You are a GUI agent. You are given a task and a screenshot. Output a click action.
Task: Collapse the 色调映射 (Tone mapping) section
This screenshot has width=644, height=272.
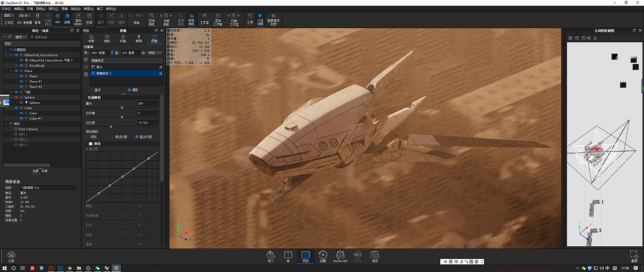86,97
